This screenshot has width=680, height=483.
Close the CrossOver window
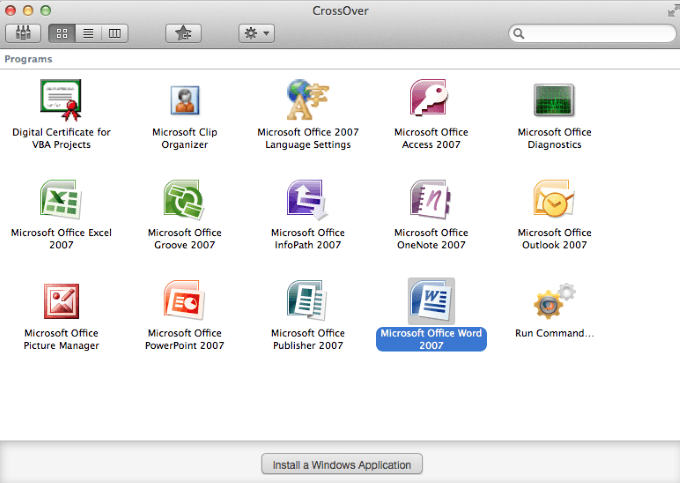(10, 10)
